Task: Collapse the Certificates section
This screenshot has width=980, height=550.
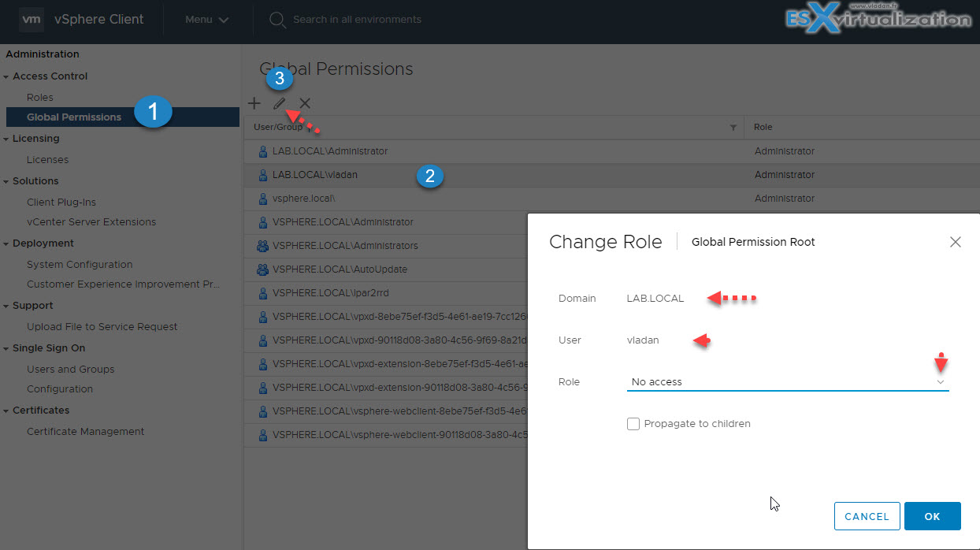Action: [6, 411]
